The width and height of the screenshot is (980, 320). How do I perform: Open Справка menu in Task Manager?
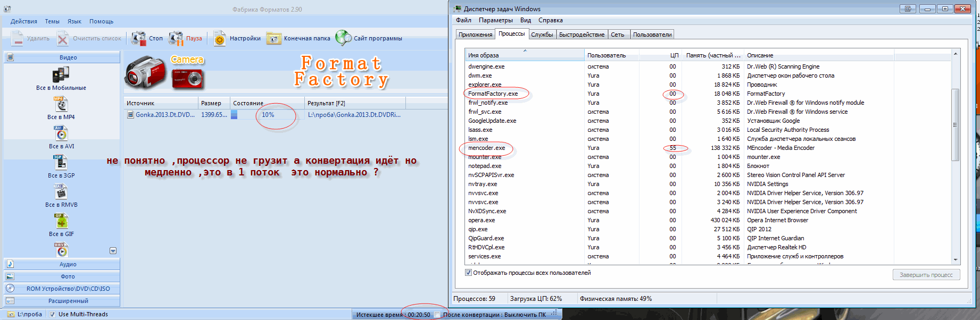point(550,20)
